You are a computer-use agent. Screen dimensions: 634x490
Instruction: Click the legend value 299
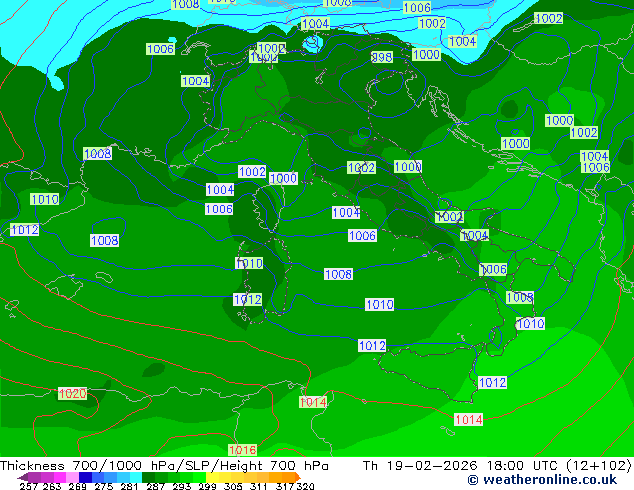pos(207,486)
